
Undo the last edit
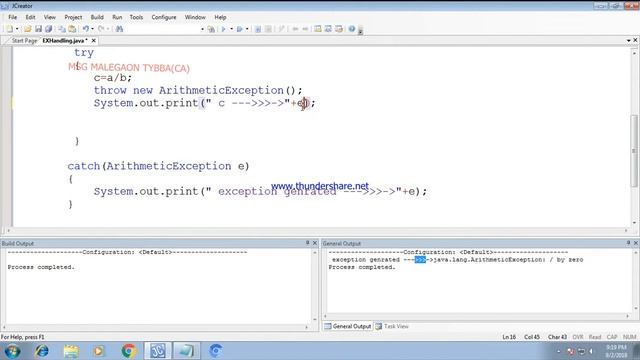click(x=86, y=29)
